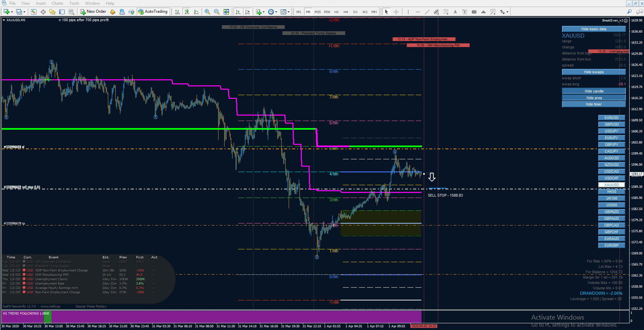Expand the Indicators dropdown arrow
The image size is (644, 330).
pyautogui.click(x=264, y=12)
